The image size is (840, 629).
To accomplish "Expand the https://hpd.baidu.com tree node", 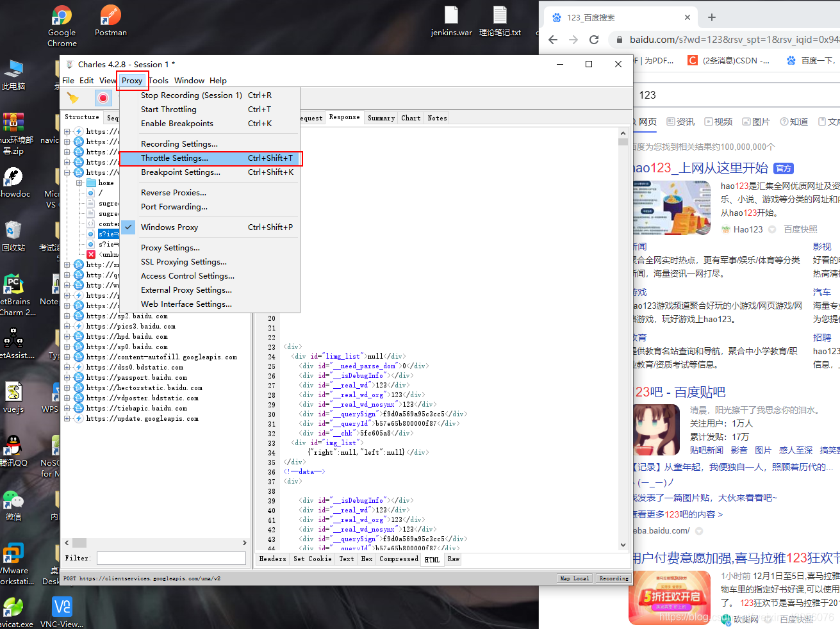I will 67,336.
